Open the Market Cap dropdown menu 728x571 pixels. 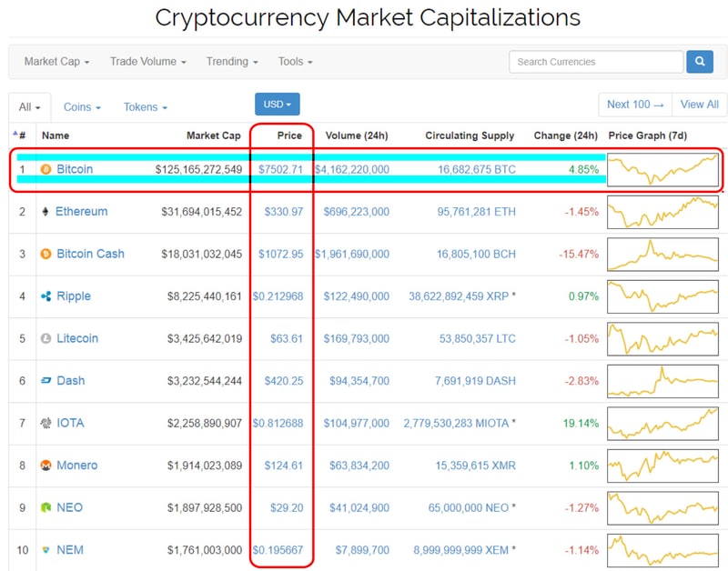(56, 62)
